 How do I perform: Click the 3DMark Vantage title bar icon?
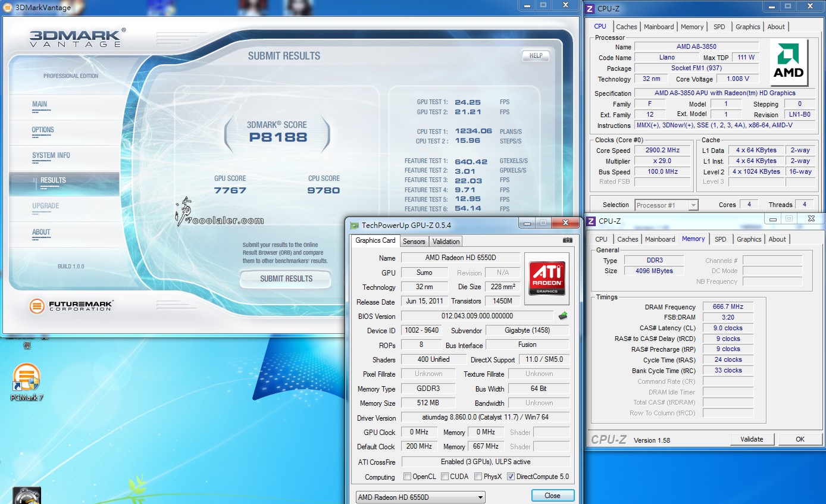pyautogui.click(x=7, y=7)
